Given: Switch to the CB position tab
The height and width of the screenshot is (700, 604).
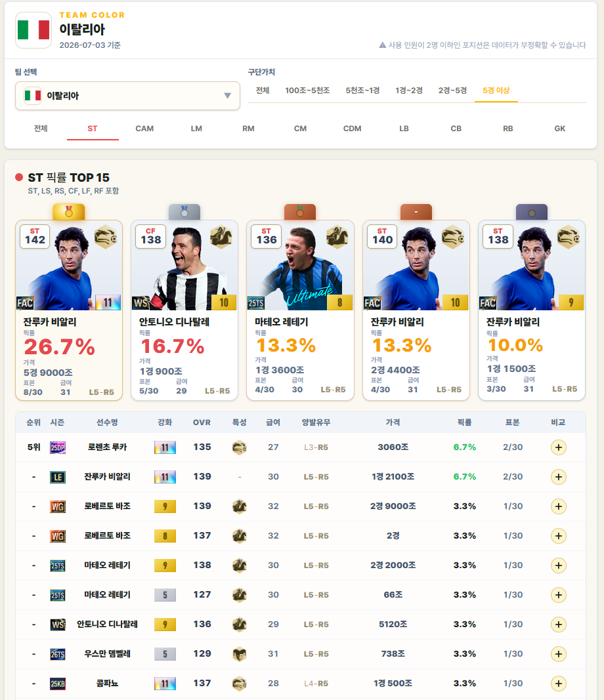Looking at the screenshot, I should click(456, 129).
